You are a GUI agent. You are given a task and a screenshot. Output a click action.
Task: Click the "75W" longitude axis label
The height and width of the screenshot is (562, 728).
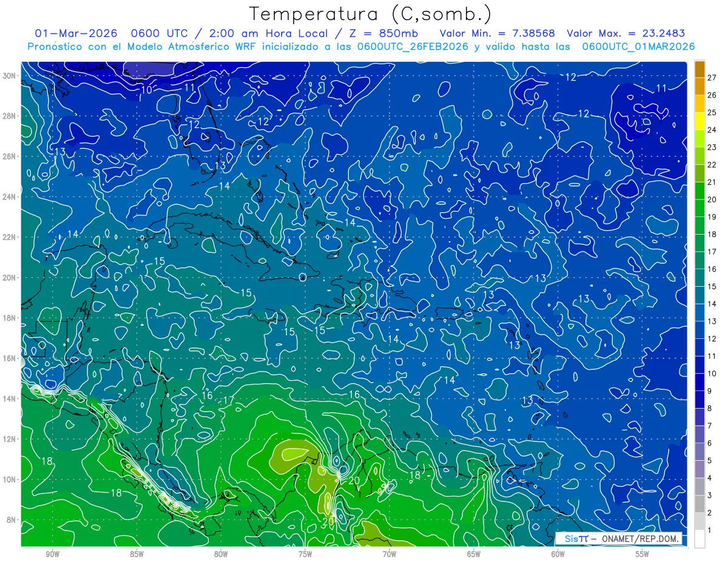[305, 554]
